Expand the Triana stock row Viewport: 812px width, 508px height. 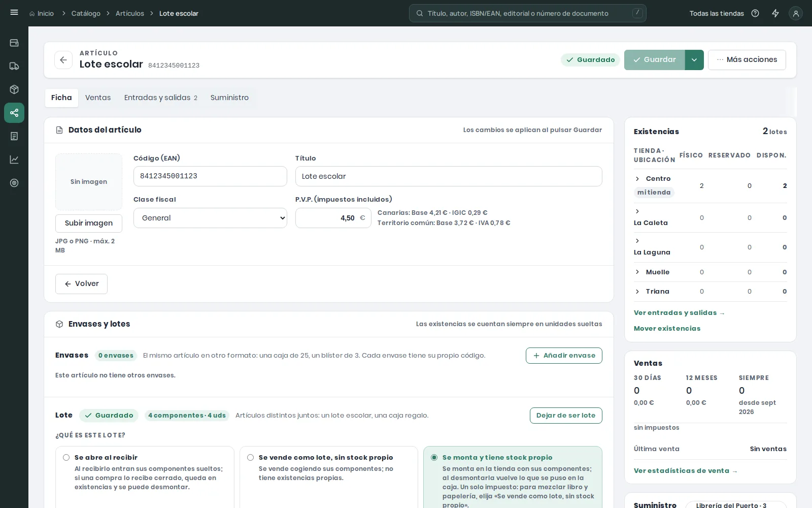(x=637, y=292)
